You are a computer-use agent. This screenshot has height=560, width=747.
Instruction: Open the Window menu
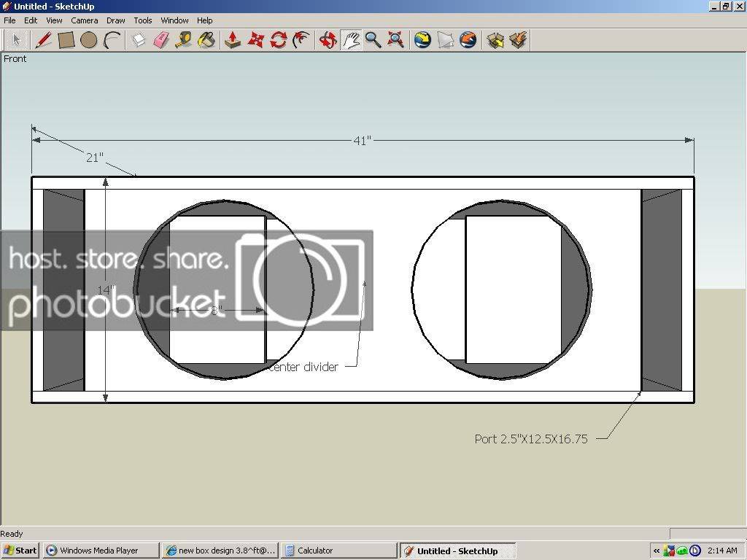174,20
